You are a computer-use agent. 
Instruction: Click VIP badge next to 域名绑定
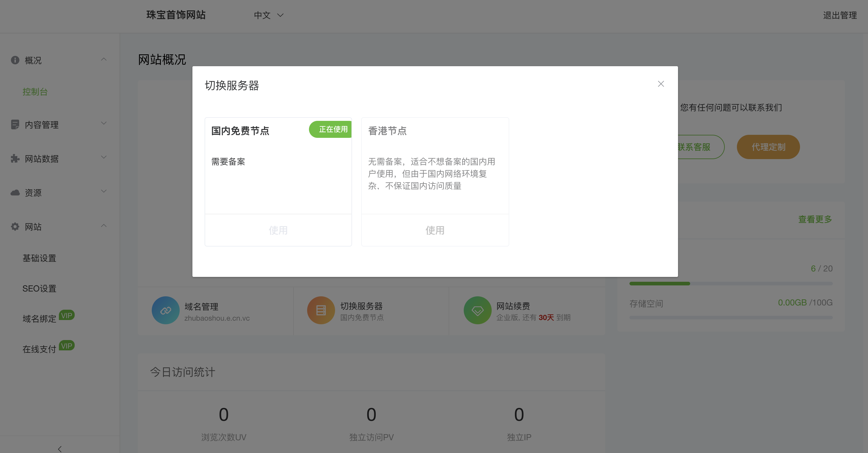67,315
